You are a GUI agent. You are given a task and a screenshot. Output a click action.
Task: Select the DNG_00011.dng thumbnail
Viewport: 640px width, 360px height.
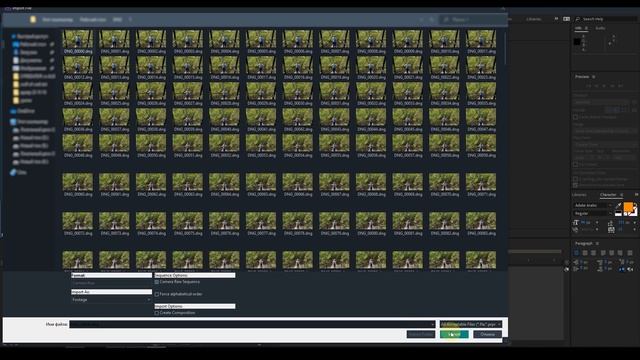tap(481, 41)
